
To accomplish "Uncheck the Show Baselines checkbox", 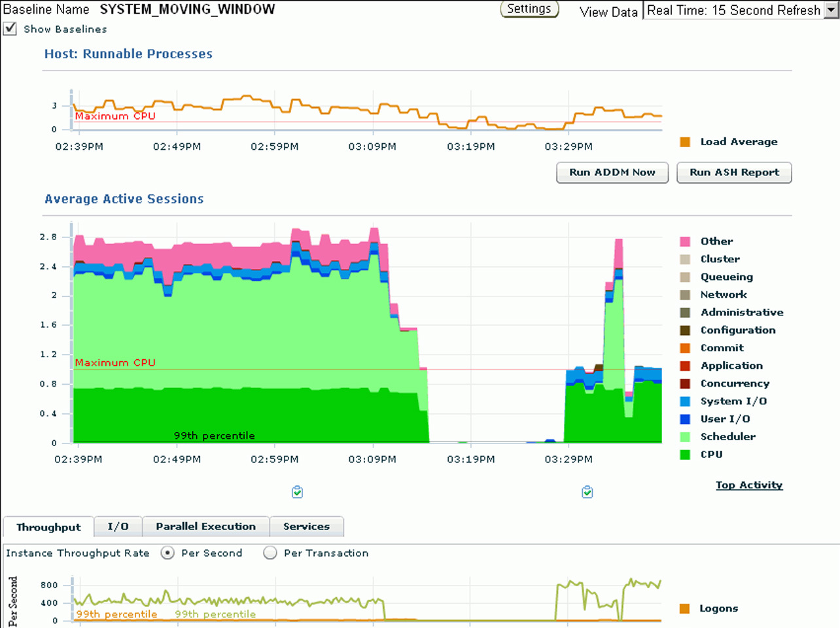I will pos(10,29).
